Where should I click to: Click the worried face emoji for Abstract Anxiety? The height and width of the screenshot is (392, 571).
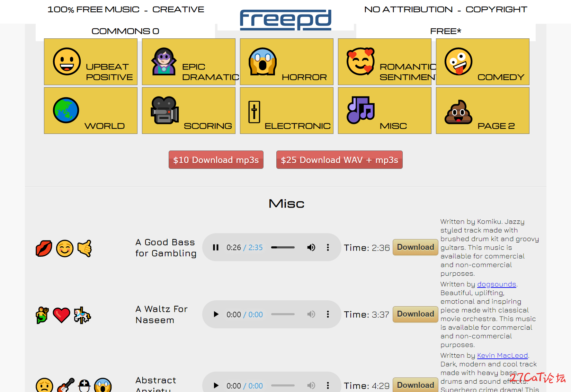point(45,385)
